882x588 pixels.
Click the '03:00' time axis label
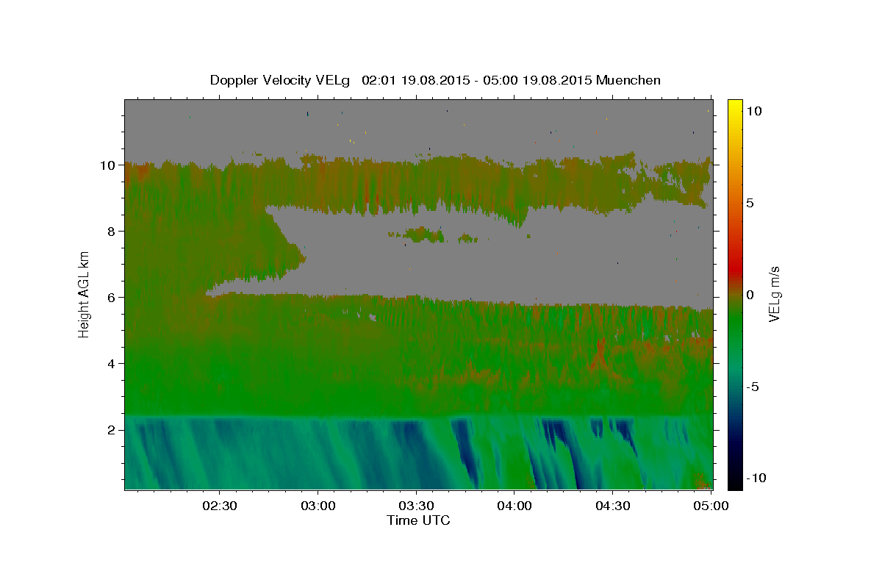click(318, 506)
